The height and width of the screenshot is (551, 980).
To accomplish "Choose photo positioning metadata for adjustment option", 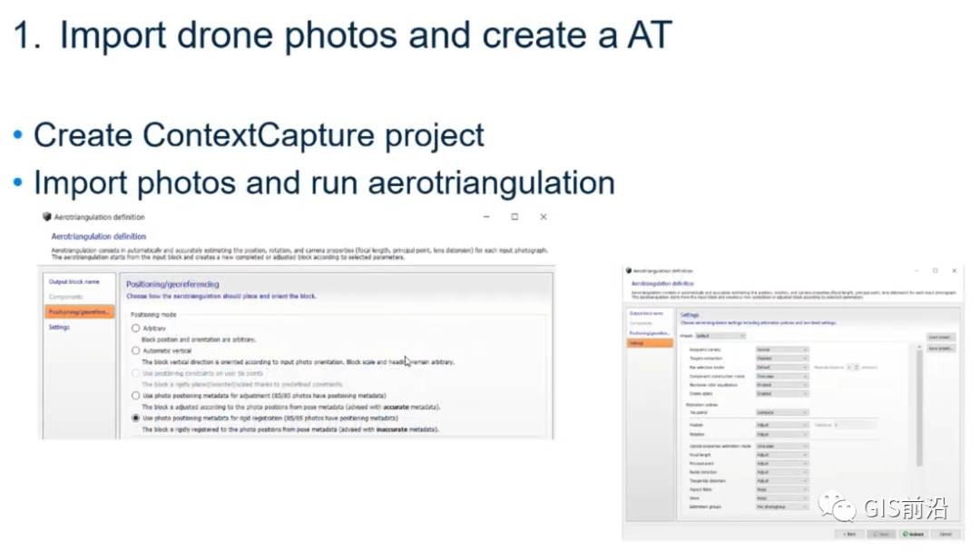I will pyautogui.click(x=135, y=395).
